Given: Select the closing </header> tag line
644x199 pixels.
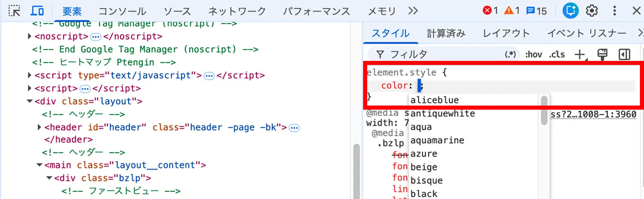Looking at the screenshot, I should coord(68,140).
